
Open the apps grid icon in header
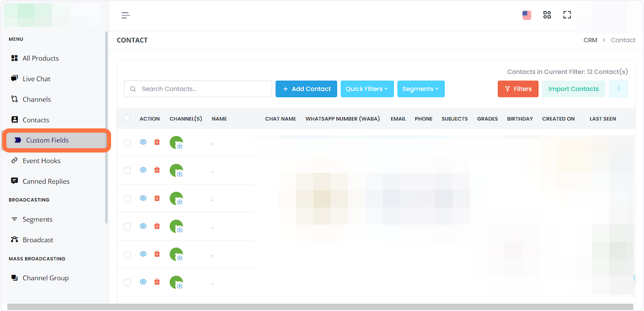547,15
